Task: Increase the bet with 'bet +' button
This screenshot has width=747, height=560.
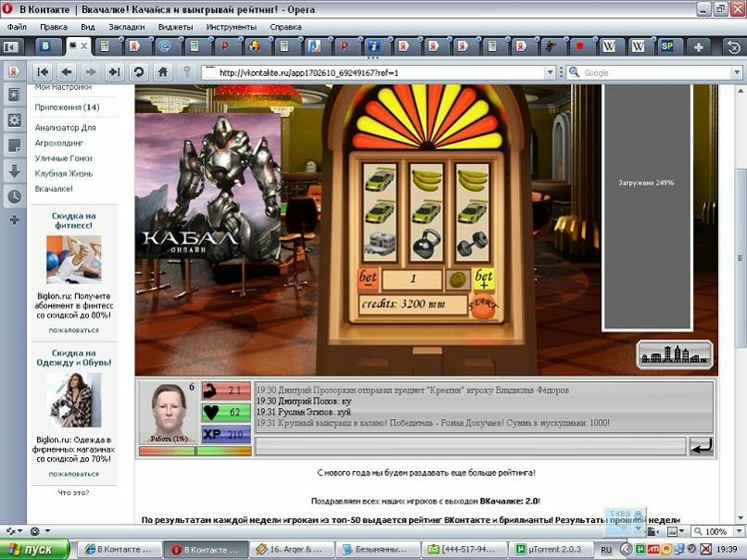Action: (484, 279)
